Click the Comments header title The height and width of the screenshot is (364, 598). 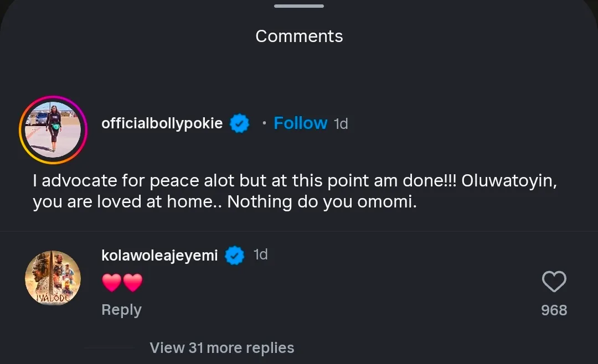pyautogui.click(x=299, y=37)
